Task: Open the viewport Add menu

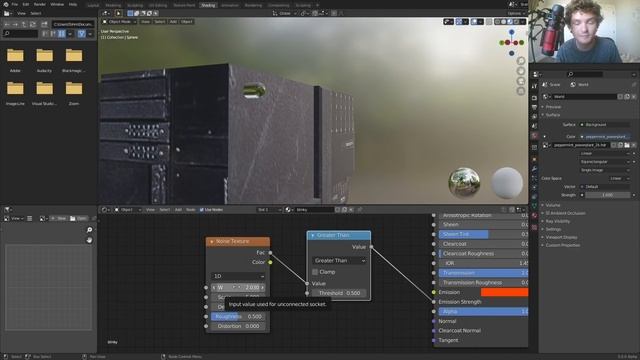Action: (173, 22)
